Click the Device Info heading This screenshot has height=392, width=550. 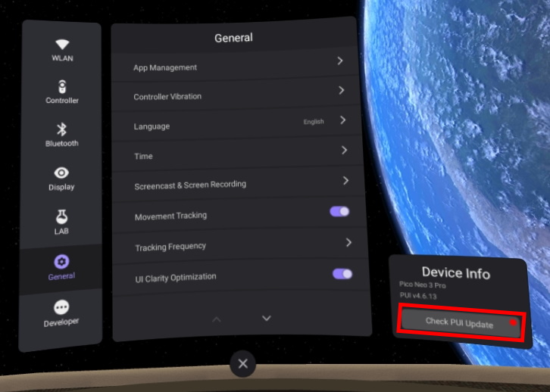[455, 273]
